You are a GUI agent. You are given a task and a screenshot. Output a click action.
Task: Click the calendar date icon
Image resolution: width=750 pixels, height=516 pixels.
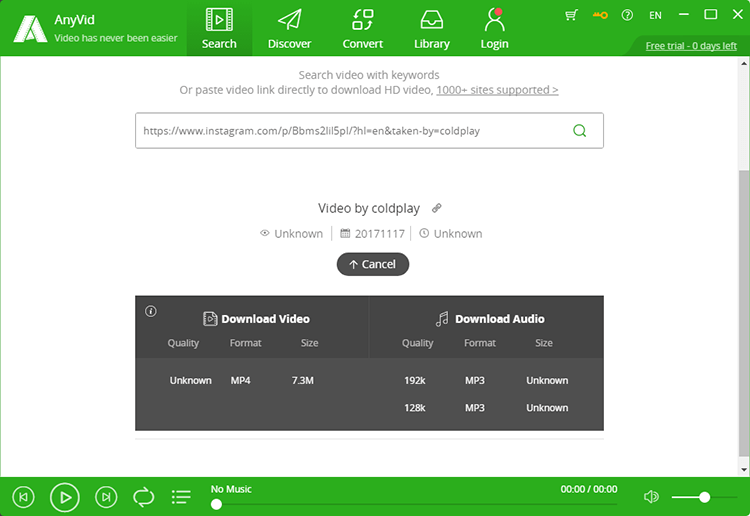pos(345,233)
